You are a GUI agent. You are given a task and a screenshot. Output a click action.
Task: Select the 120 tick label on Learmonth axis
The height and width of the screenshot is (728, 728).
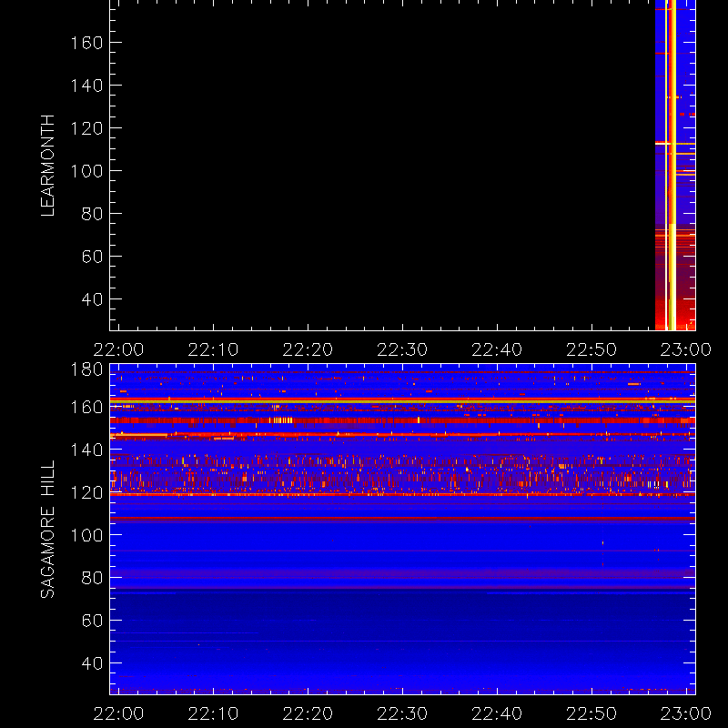tap(86, 128)
